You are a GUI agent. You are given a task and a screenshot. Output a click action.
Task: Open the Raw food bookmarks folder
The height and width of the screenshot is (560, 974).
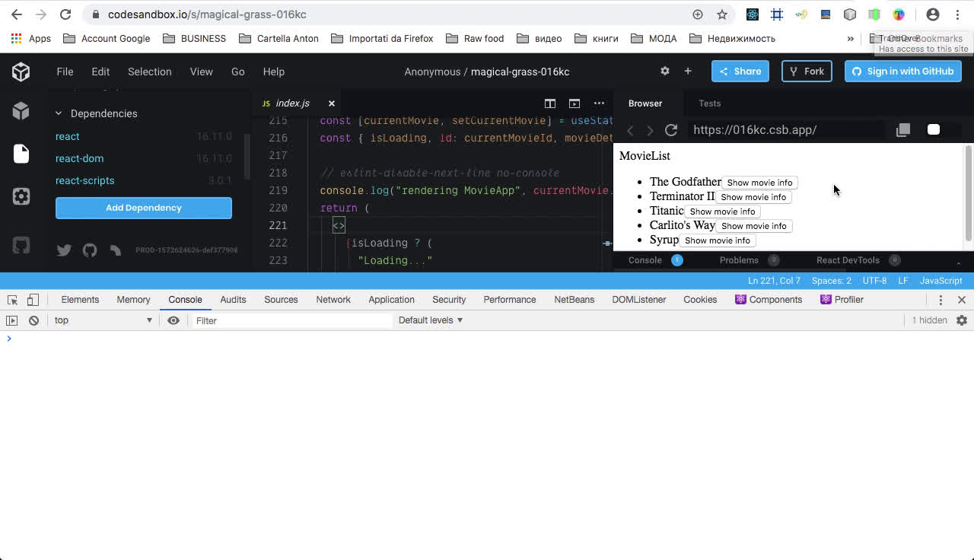(x=475, y=38)
